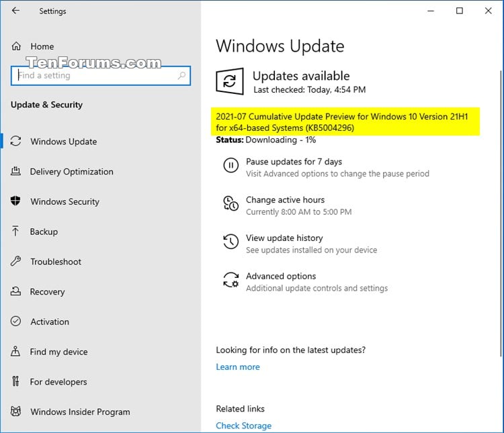The width and height of the screenshot is (504, 433).
Task: Click the Update & Security heading
Action: [x=46, y=105]
